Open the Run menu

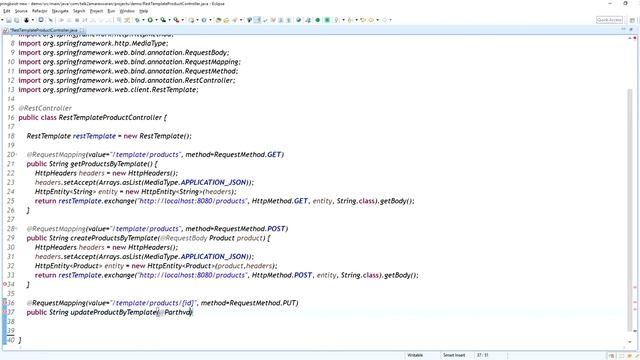click(x=111, y=11)
